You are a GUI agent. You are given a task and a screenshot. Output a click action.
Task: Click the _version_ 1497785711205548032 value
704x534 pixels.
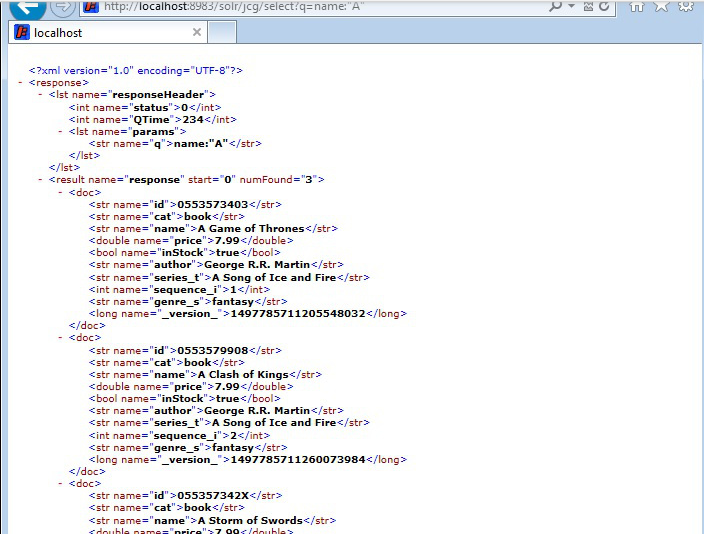pyautogui.click(x=298, y=313)
